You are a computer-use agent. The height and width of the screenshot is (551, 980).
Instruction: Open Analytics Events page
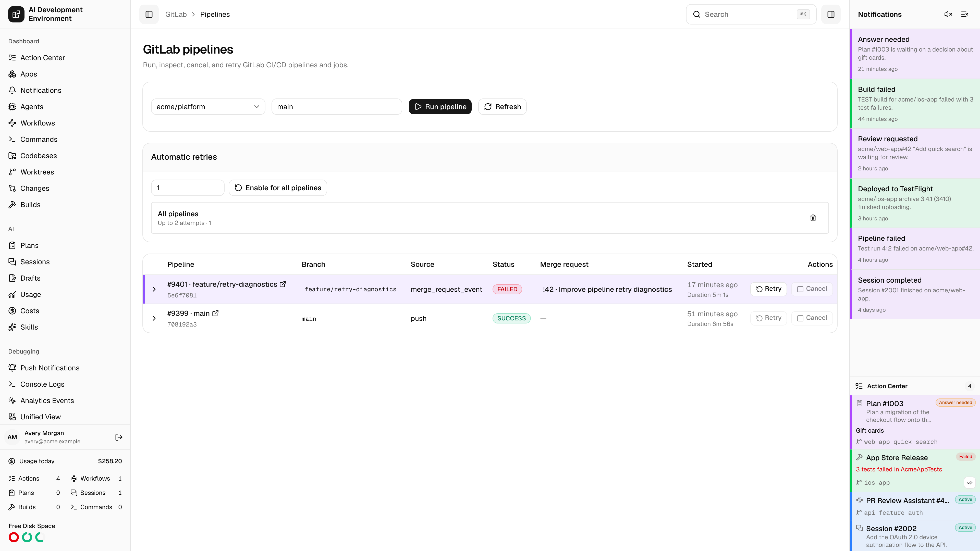[x=65, y=401]
